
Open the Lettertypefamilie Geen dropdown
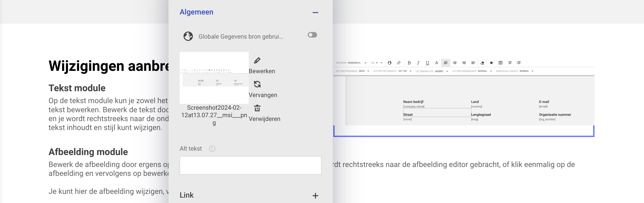pos(353,71)
